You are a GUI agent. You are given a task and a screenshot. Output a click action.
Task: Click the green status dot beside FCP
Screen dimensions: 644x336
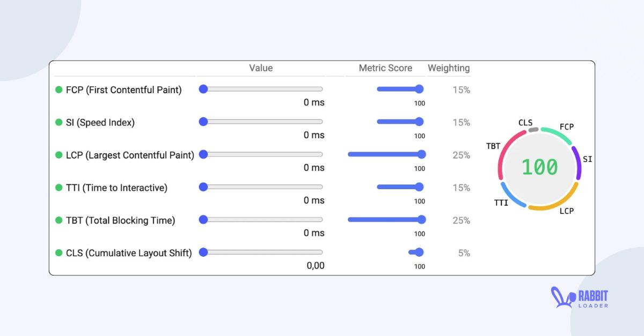coord(58,89)
